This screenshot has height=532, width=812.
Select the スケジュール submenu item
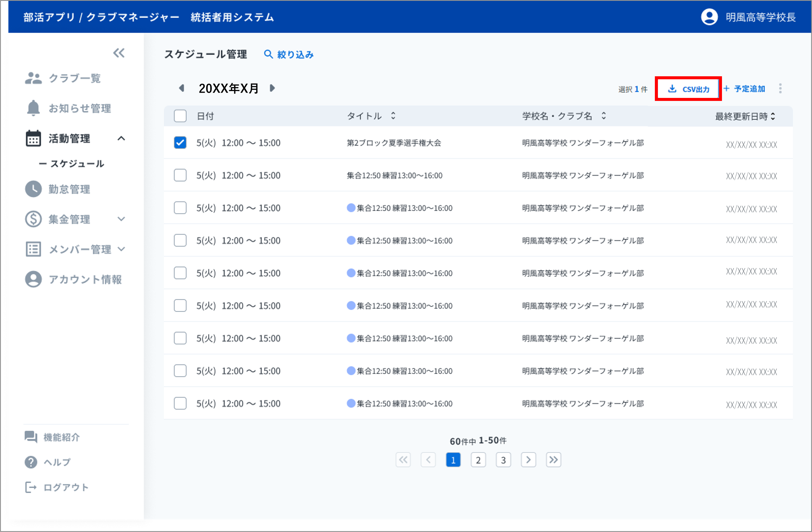(x=77, y=164)
